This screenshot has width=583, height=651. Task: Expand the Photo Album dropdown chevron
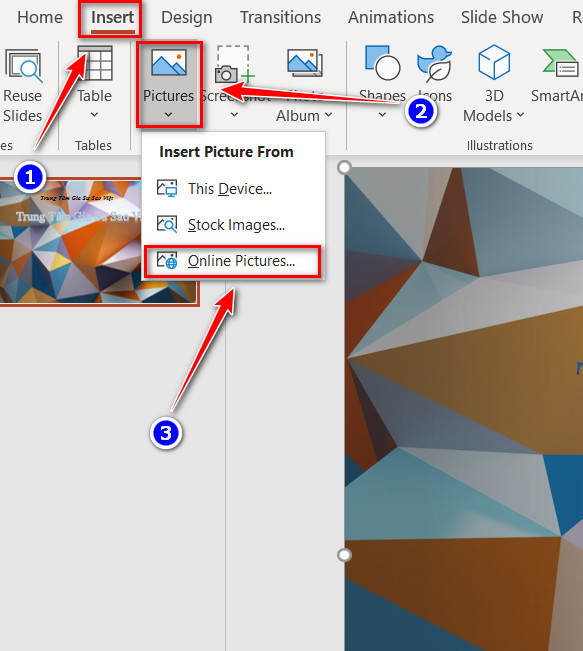pyautogui.click(x=328, y=115)
